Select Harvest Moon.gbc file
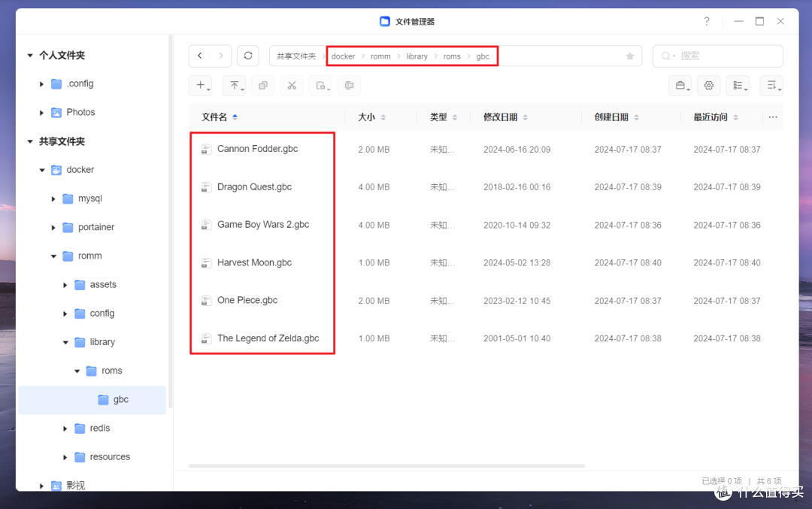Image resolution: width=812 pixels, height=509 pixels. 254,262
